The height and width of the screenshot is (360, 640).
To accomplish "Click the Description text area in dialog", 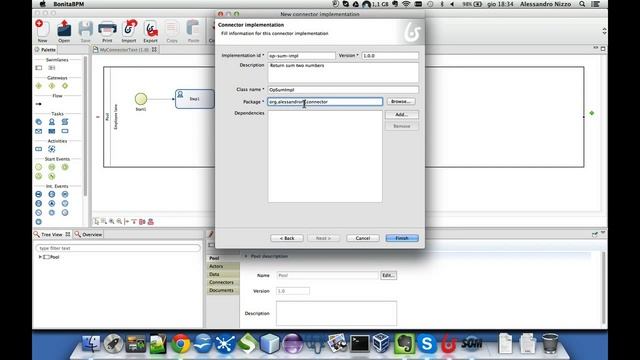I will click(343, 72).
